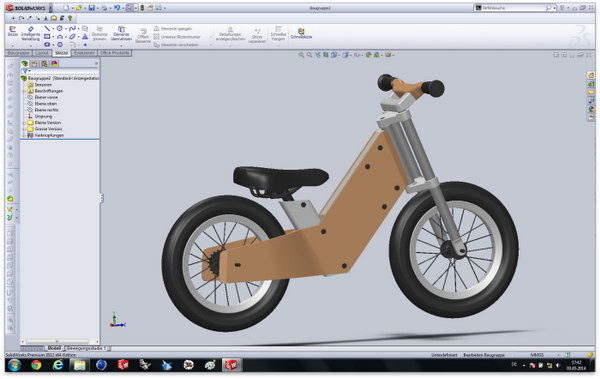
Task: Select Intelligente Bemaßung dimension tool
Action: pos(31,33)
